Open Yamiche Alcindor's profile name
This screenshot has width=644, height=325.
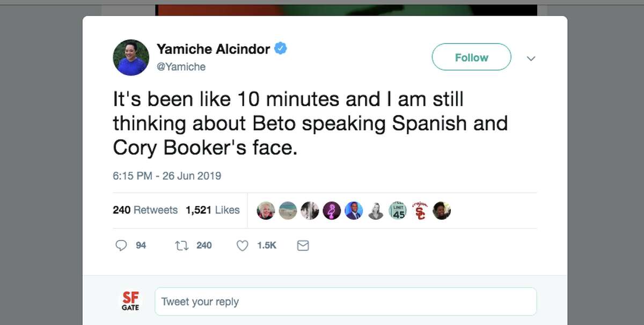[213, 49]
